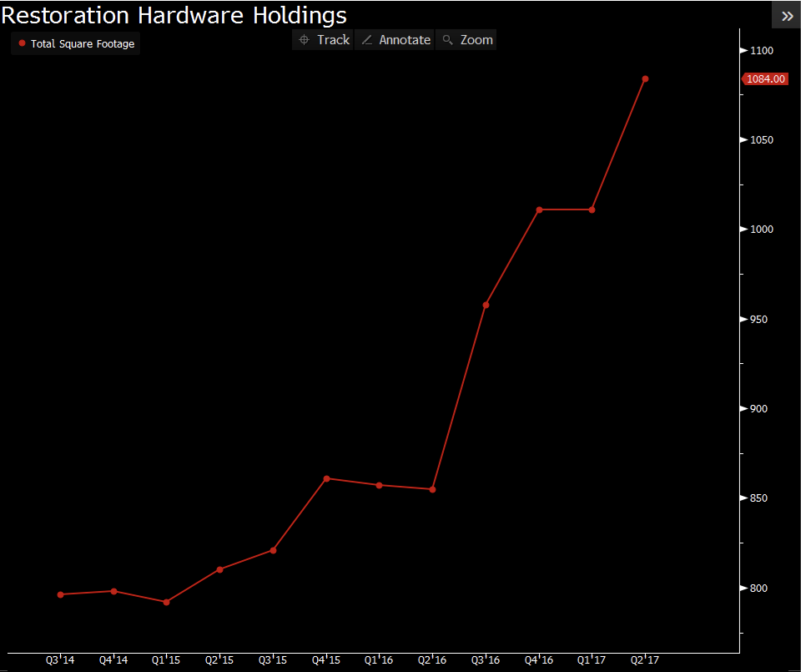
Task: Click the Track crosshair button
Action: 323,40
